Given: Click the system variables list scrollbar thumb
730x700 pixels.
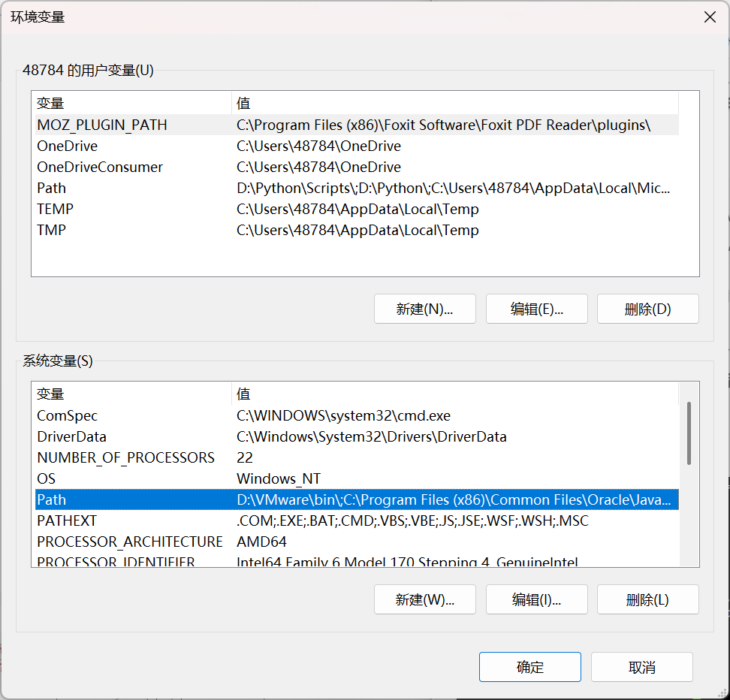Looking at the screenshot, I should tap(689, 433).
